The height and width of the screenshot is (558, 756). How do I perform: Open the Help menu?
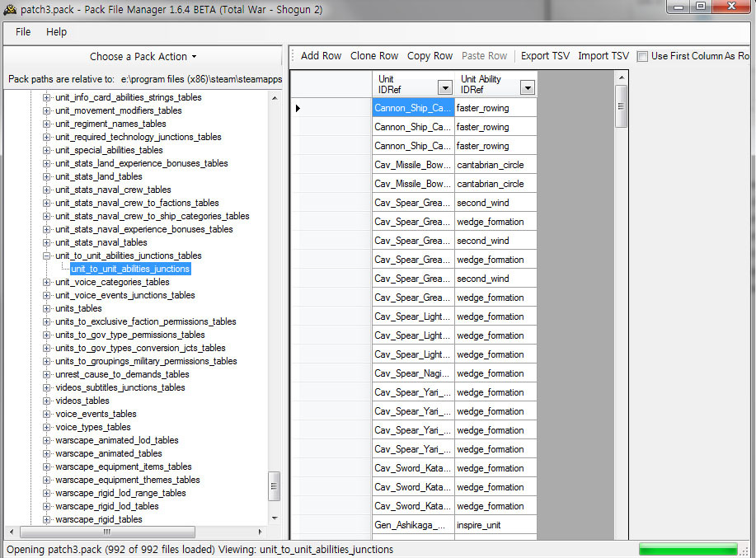pos(56,31)
